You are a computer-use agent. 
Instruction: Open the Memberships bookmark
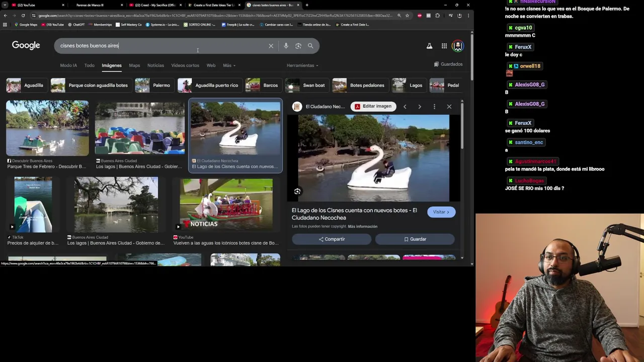click(x=101, y=25)
